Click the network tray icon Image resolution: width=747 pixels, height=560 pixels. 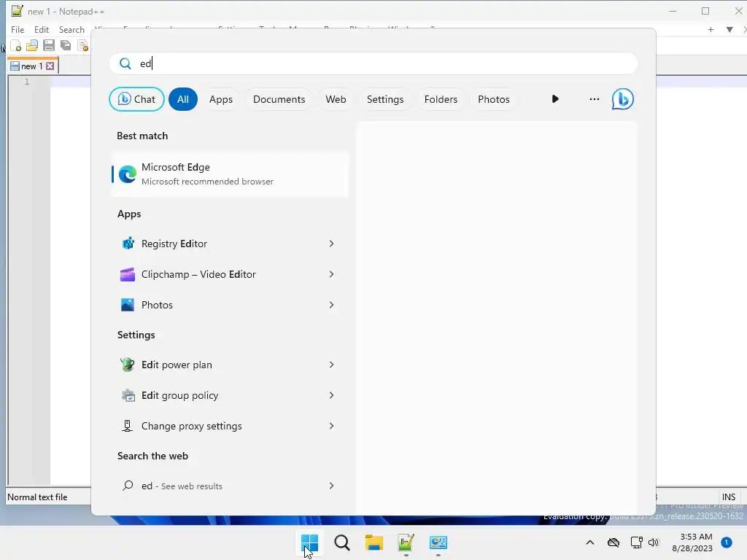point(636,542)
